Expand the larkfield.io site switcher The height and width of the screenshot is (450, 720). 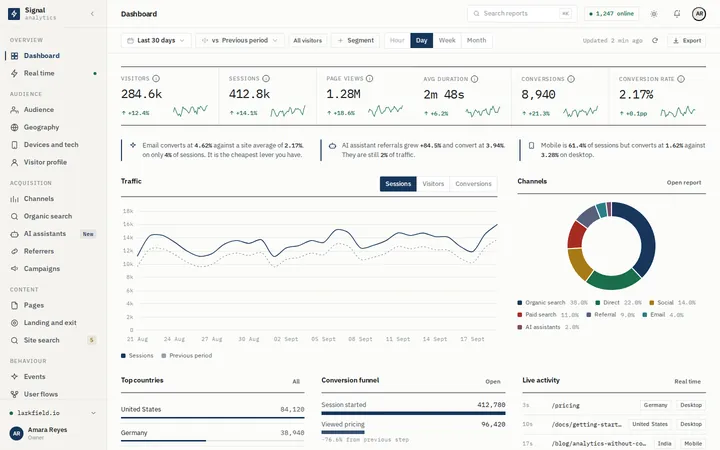pyautogui.click(x=53, y=413)
